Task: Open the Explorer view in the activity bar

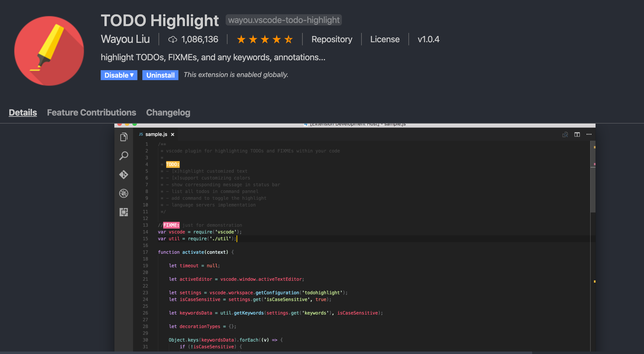Action: [x=124, y=137]
